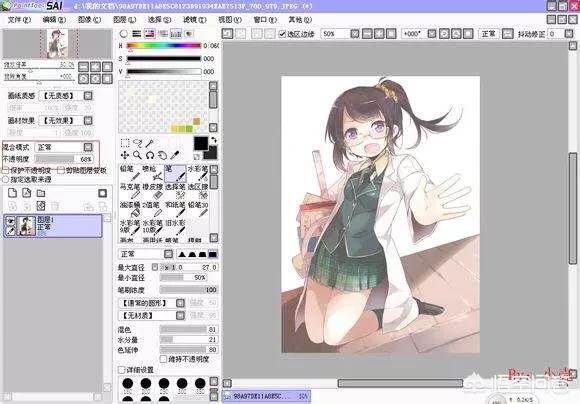The image size is (580, 404).
Task: Click the black foreground color swatch
Action: [201, 143]
